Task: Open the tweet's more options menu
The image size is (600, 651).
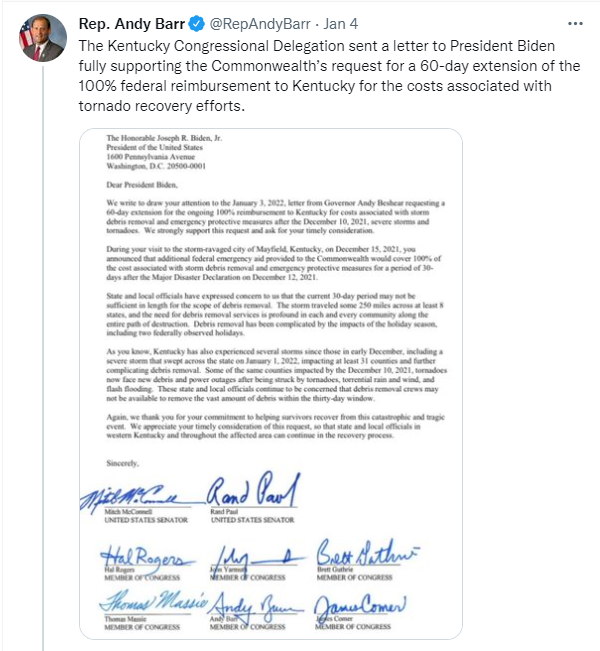Action: [574, 22]
